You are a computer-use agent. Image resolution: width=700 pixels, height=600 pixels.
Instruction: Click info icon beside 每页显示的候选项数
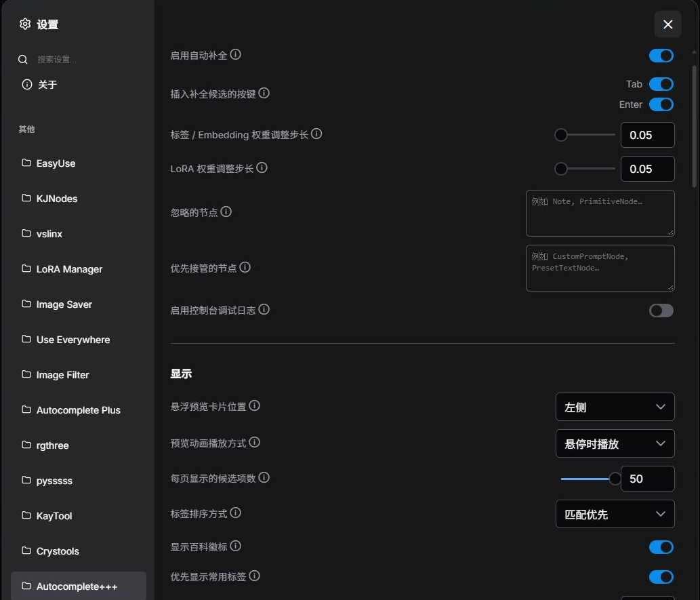264,477
